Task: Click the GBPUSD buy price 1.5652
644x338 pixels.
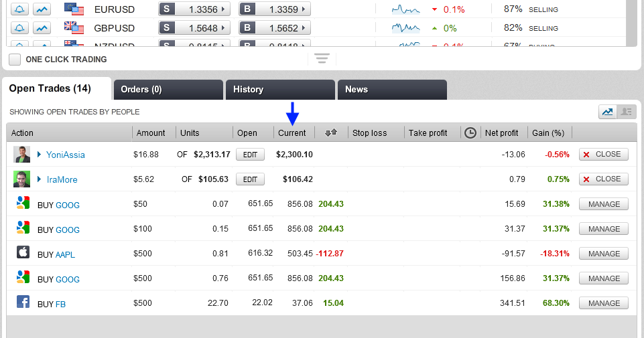Action: point(275,28)
